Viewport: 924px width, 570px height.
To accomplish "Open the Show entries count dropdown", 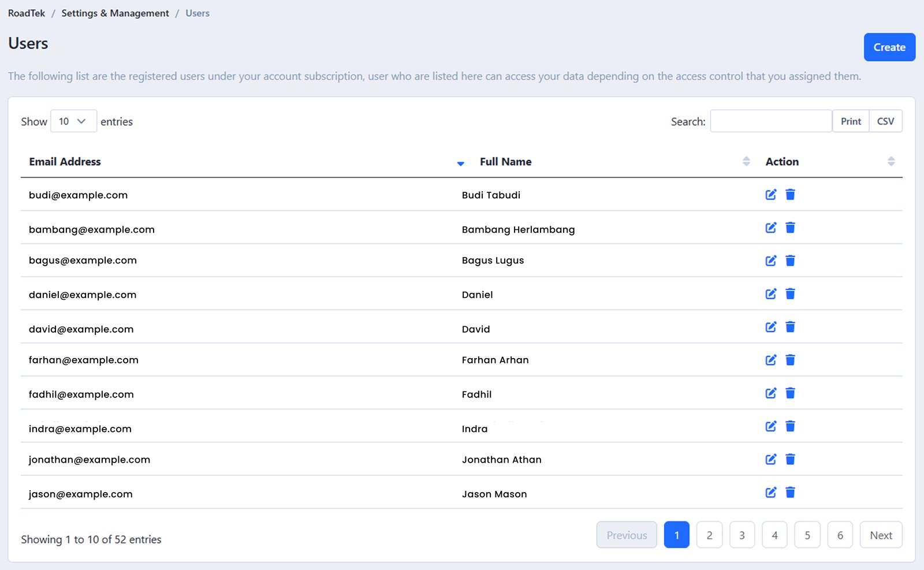I will tap(73, 121).
